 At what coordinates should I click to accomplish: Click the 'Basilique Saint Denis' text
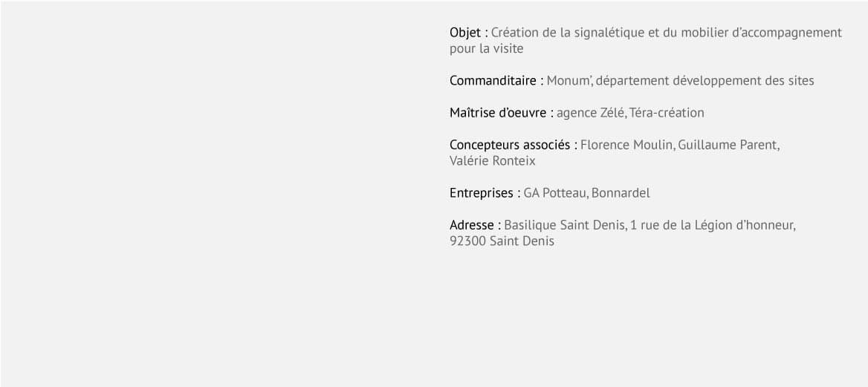(x=565, y=225)
